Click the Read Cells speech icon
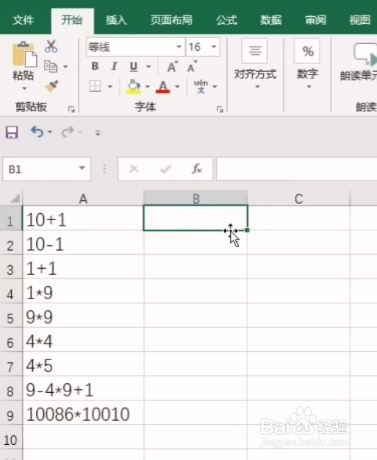Image resolution: width=377 pixels, height=460 pixels. pyautogui.click(x=365, y=54)
